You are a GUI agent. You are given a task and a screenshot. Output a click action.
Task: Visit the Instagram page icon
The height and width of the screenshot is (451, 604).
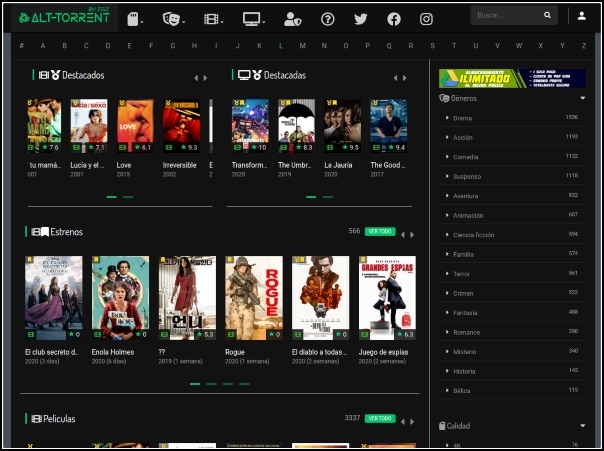pyautogui.click(x=426, y=19)
